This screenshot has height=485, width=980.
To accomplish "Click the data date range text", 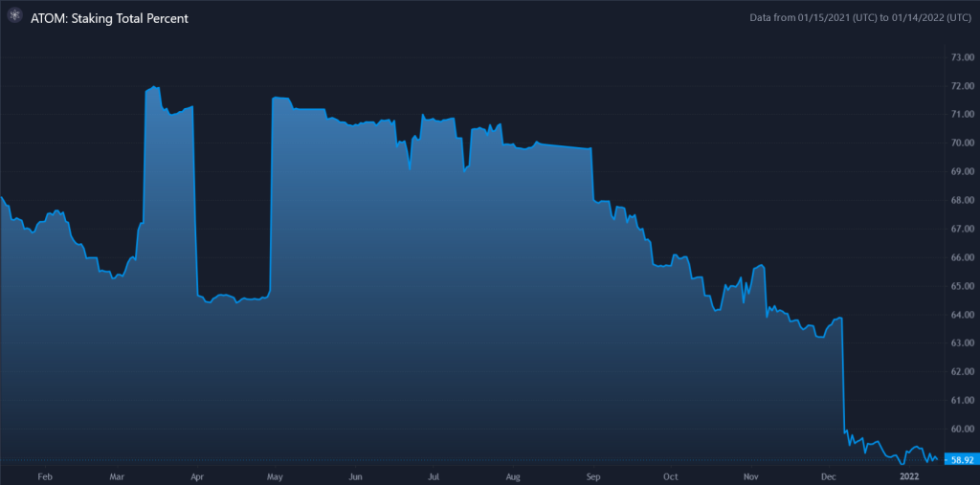I will click(860, 18).
